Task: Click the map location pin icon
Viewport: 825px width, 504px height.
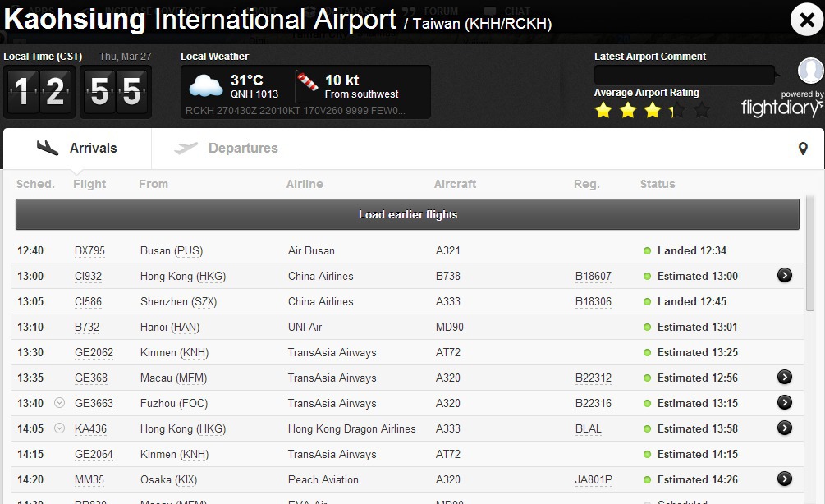Action: (x=803, y=149)
